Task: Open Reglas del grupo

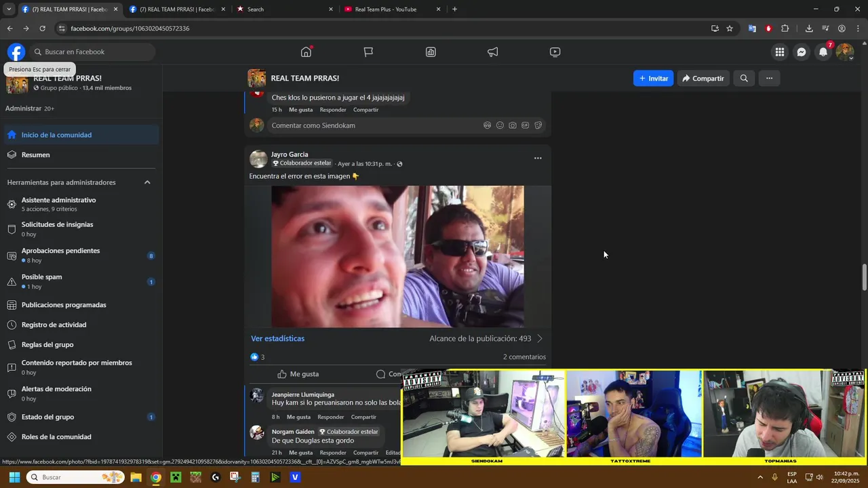Action: coord(81,344)
